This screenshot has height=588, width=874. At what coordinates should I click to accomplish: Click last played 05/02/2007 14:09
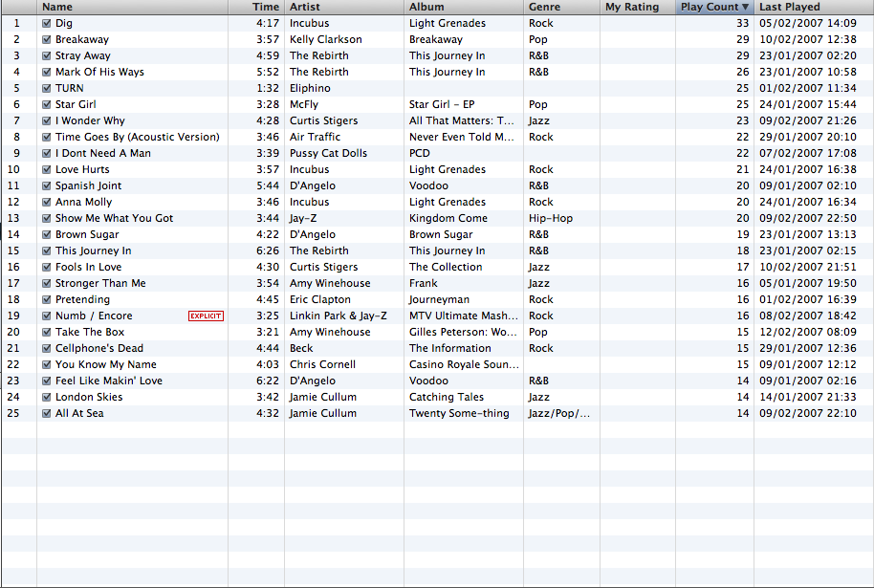(808, 23)
